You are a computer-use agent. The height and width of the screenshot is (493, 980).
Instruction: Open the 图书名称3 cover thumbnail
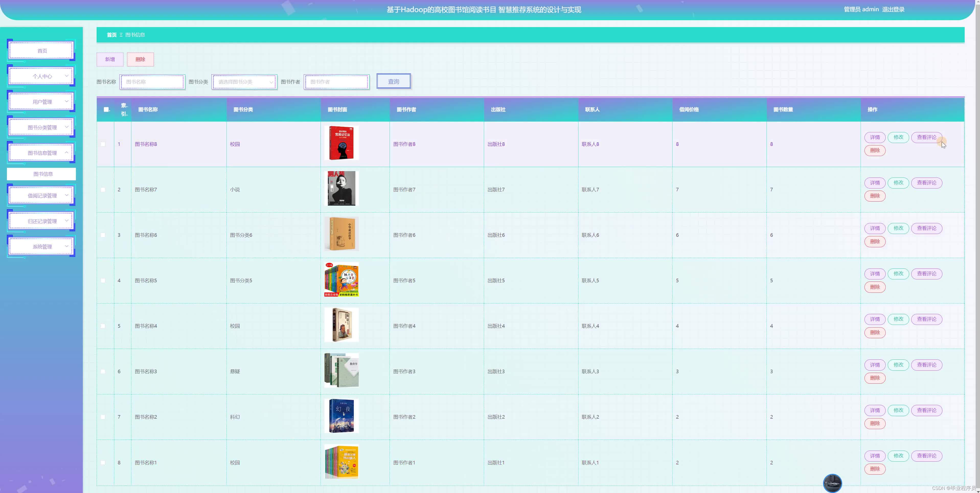[x=341, y=370]
